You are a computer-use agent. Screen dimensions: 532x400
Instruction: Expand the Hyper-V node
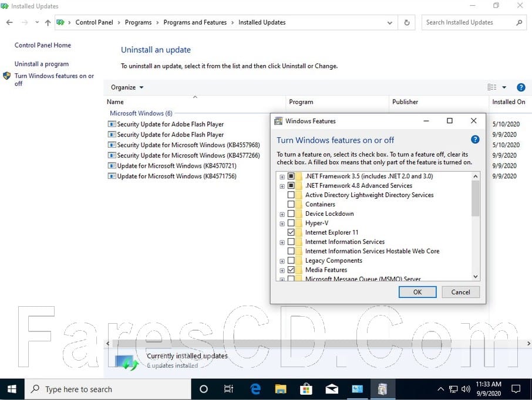click(x=282, y=223)
